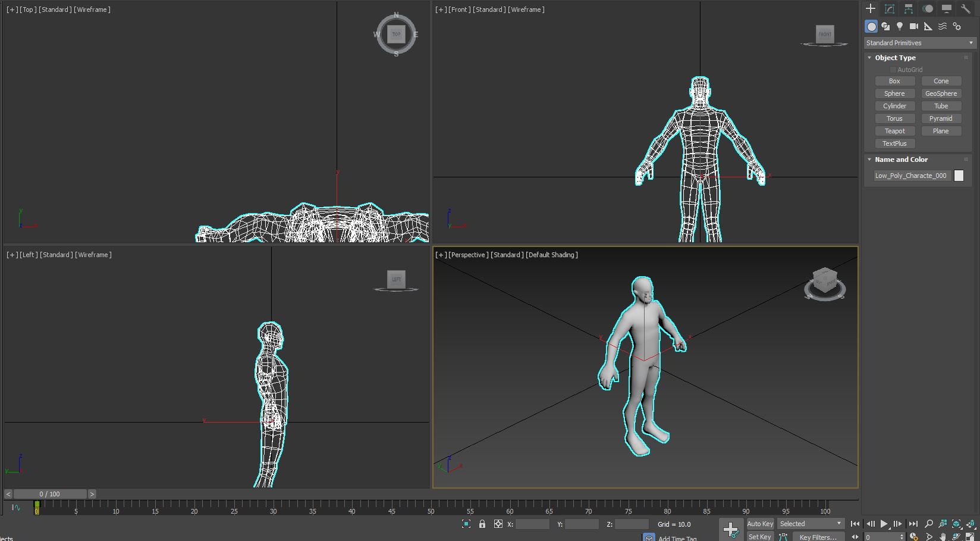Toggle the Selection Lock padlock icon
980x541 pixels.
coord(482,524)
